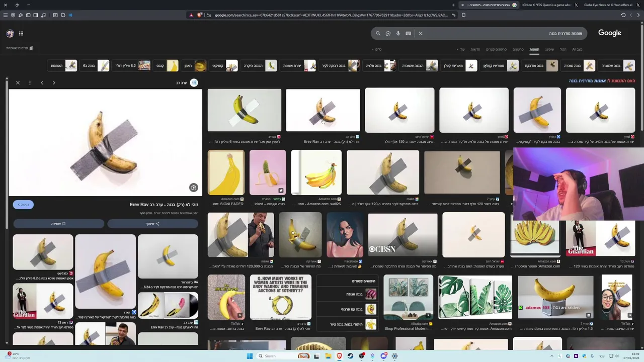Click the Brave Rewards triangle icon
This screenshot has height=362, width=644.
pyautogui.click(x=191, y=15)
